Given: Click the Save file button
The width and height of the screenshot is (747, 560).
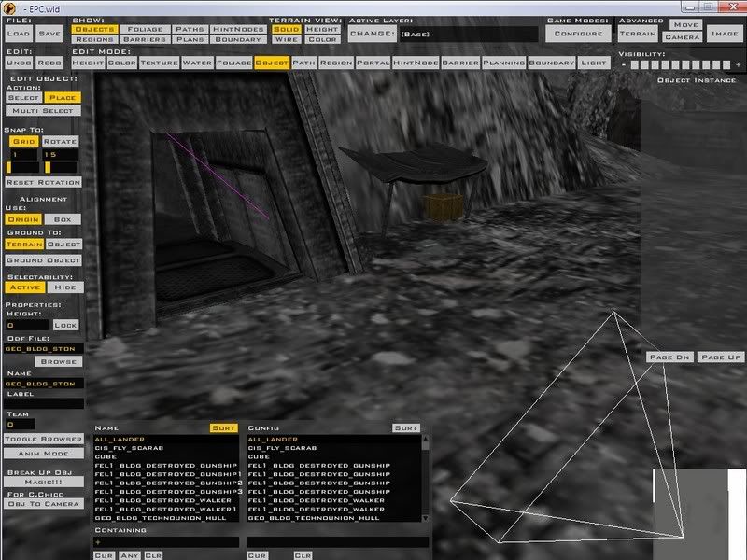Looking at the screenshot, I should point(49,34).
